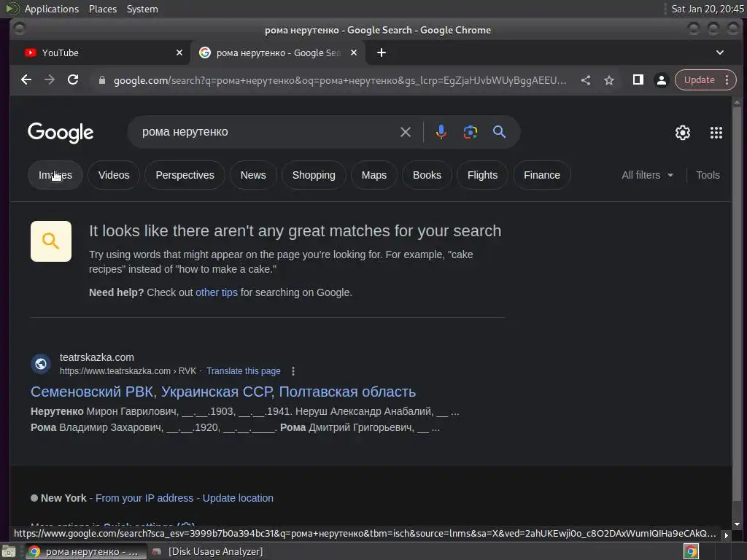Image resolution: width=747 pixels, height=560 pixels.
Task: Click the address bar URL
Action: pos(340,80)
